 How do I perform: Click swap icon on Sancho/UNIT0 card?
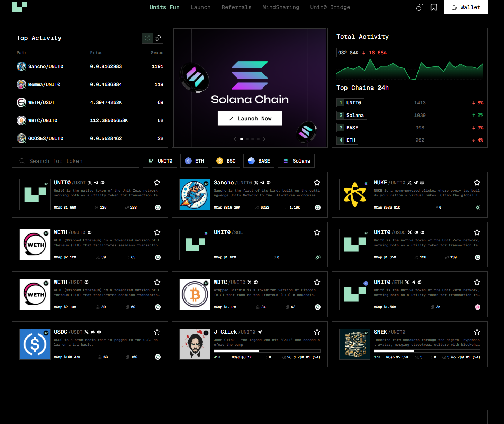click(318, 208)
